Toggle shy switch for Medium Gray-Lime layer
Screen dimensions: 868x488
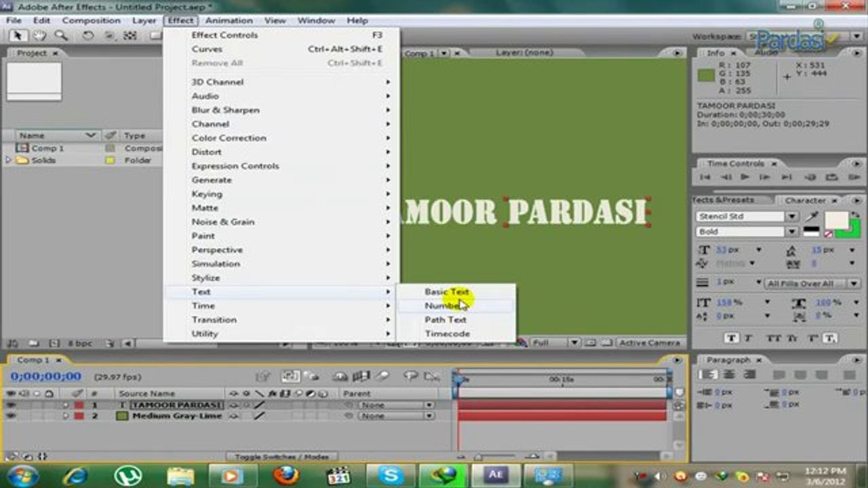click(x=235, y=415)
